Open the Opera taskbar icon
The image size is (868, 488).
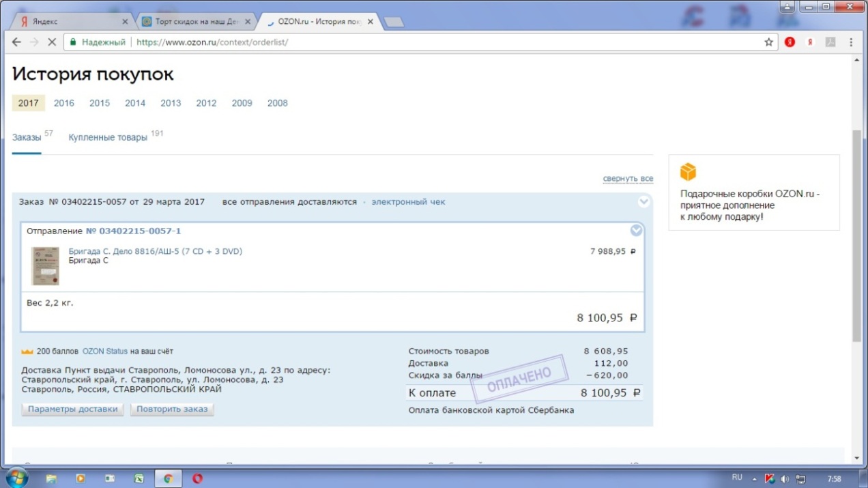(197, 478)
